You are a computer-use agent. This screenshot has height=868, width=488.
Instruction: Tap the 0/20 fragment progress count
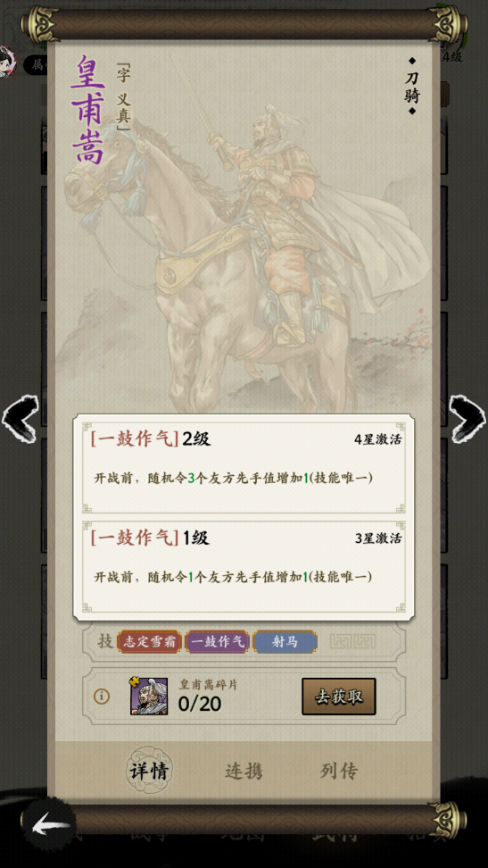(200, 704)
